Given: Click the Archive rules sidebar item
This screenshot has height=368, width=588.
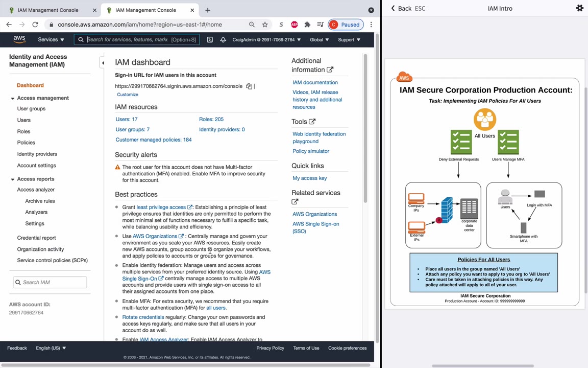Looking at the screenshot, I should coord(40,201).
